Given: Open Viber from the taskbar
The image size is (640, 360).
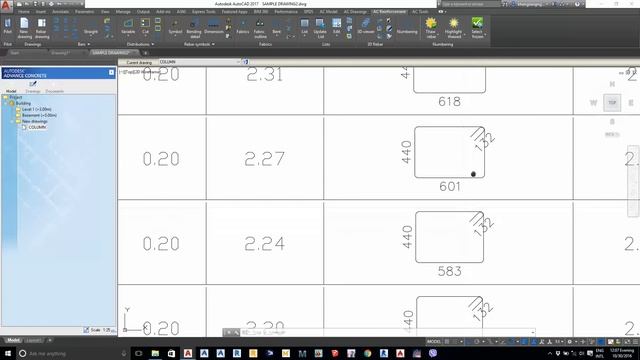Looking at the screenshot, I should 433,353.
